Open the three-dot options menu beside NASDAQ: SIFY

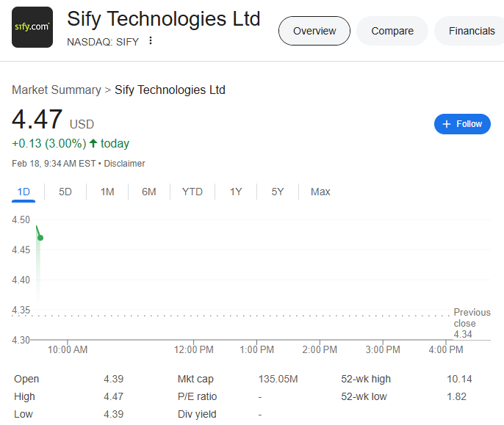point(151,41)
